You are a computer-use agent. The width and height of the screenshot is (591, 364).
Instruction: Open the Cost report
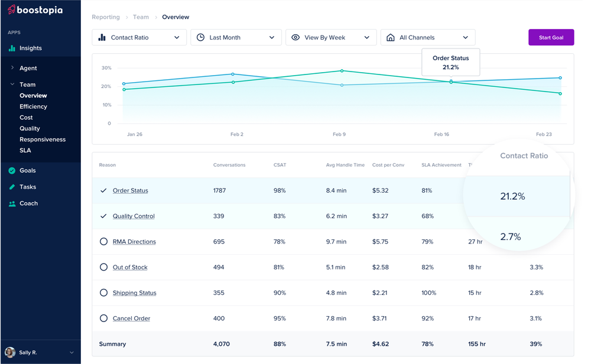click(26, 118)
